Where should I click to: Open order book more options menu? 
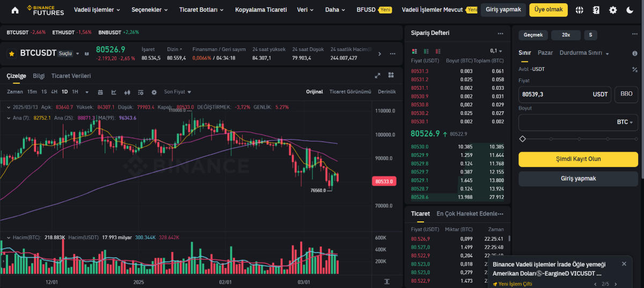(x=500, y=33)
